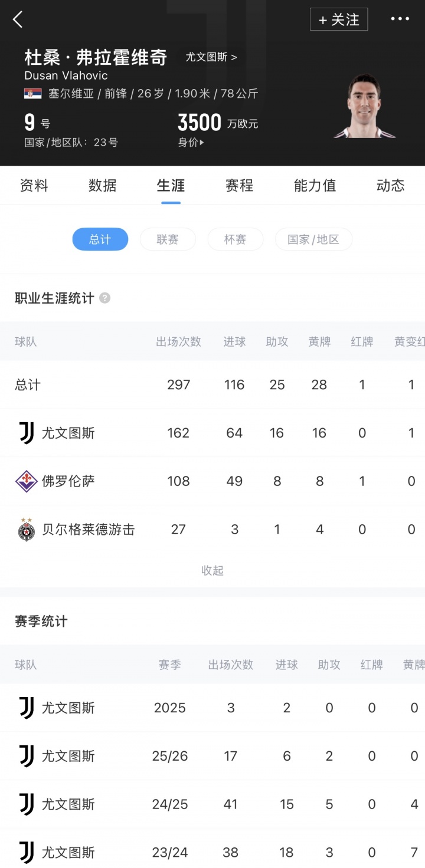Screen dimensions: 425x868
Task: Tap the Juventus logo in career stats
Action: tap(27, 433)
